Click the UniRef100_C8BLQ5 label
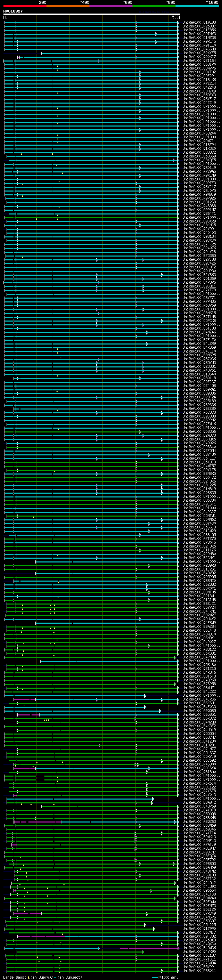The width and height of the screenshot is (222, 980). click(x=199, y=535)
